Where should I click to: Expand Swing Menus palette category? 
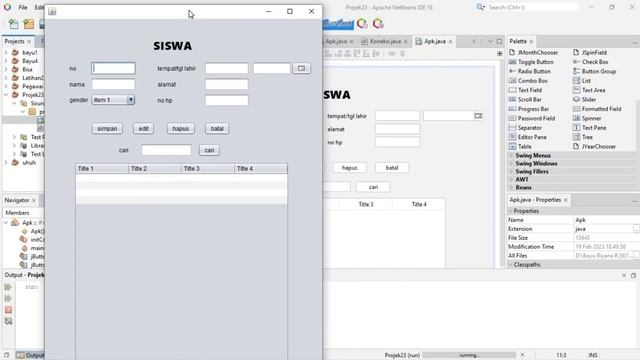click(511, 156)
